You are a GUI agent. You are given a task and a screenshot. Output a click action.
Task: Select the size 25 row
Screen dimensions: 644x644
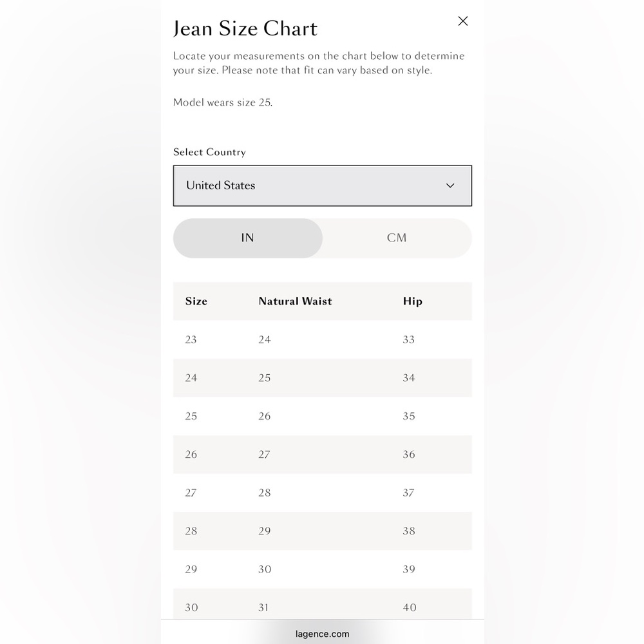point(323,416)
